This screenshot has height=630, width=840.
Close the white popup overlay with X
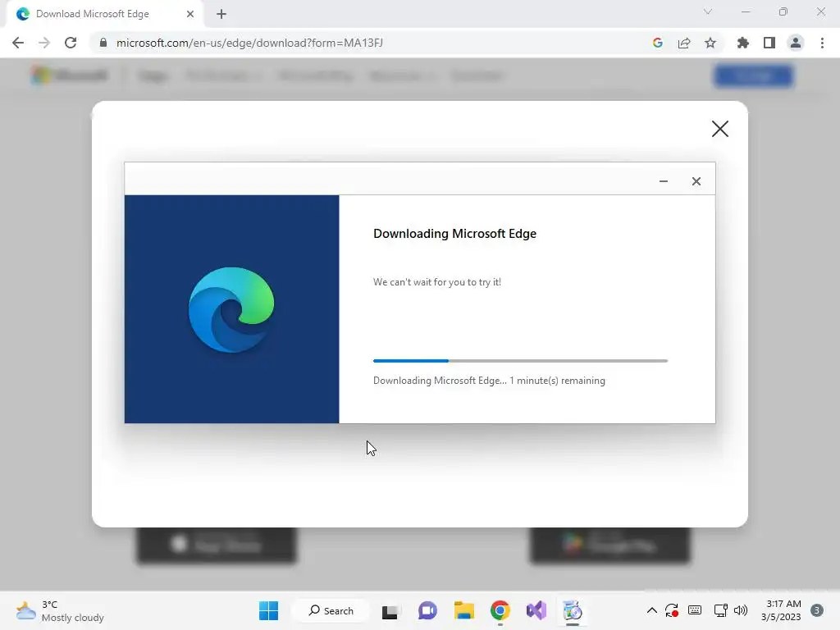coord(720,129)
